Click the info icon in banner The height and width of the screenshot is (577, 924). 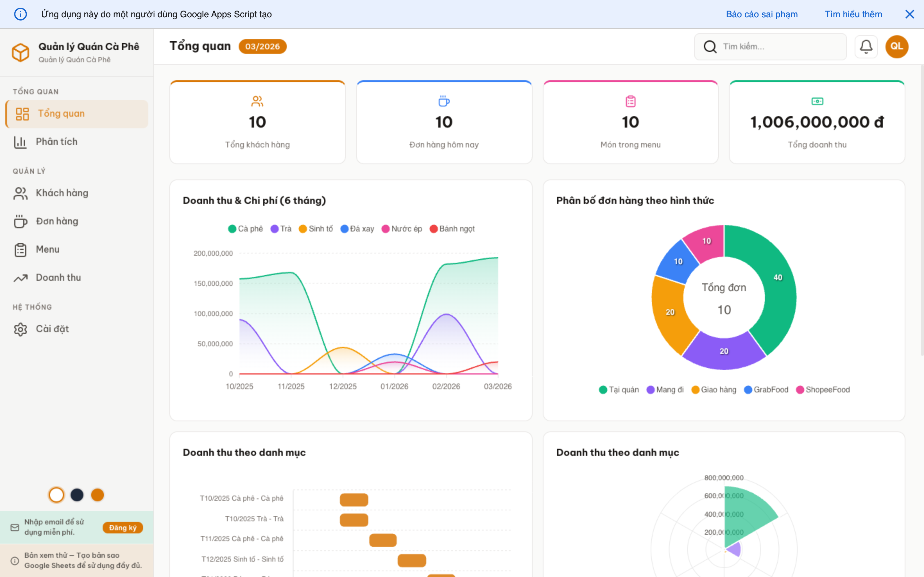(x=20, y=14)
